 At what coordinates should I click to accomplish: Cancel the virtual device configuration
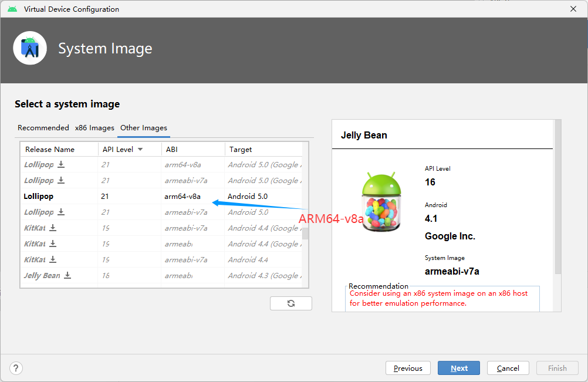coord(508,368)
